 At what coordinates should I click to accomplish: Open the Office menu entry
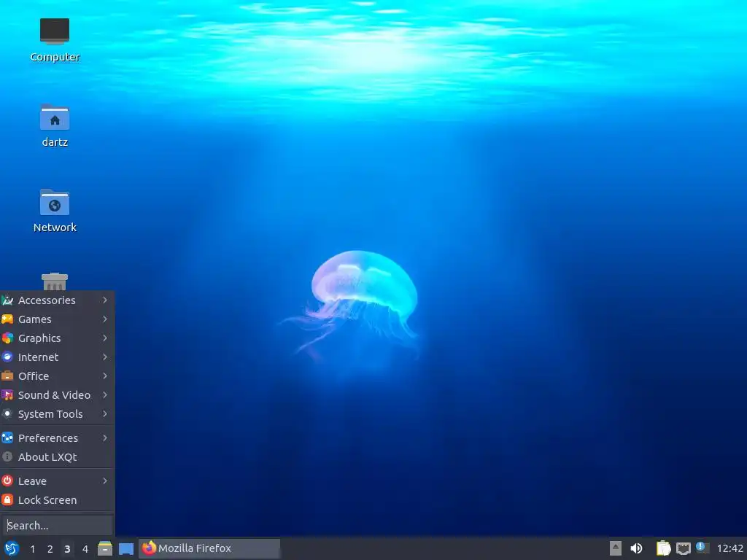click(x=57, y=376)
